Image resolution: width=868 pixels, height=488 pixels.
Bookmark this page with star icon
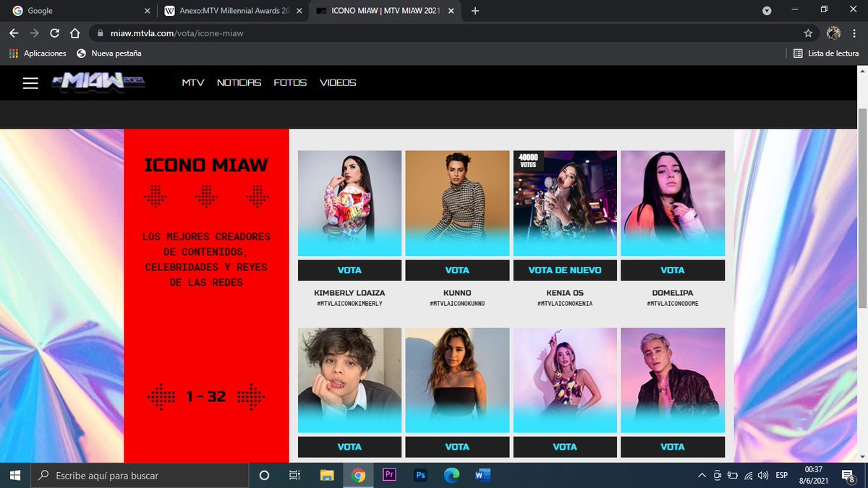[x=808, y=33]
